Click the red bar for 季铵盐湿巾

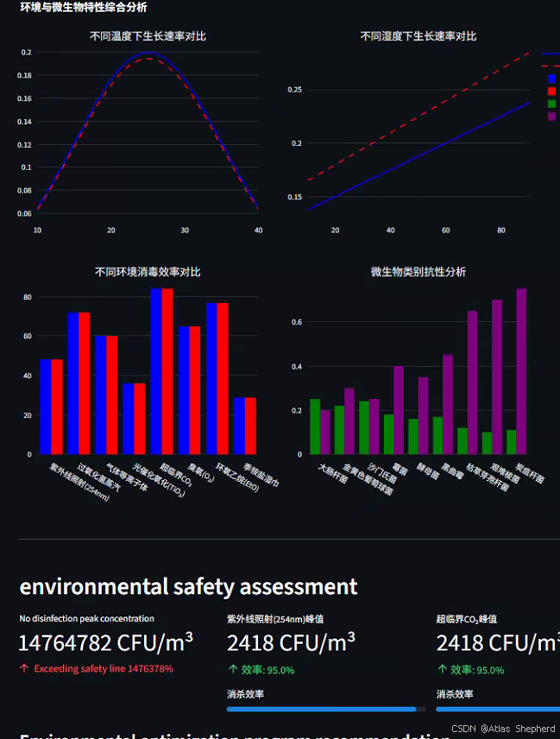[x=250, y=426]
